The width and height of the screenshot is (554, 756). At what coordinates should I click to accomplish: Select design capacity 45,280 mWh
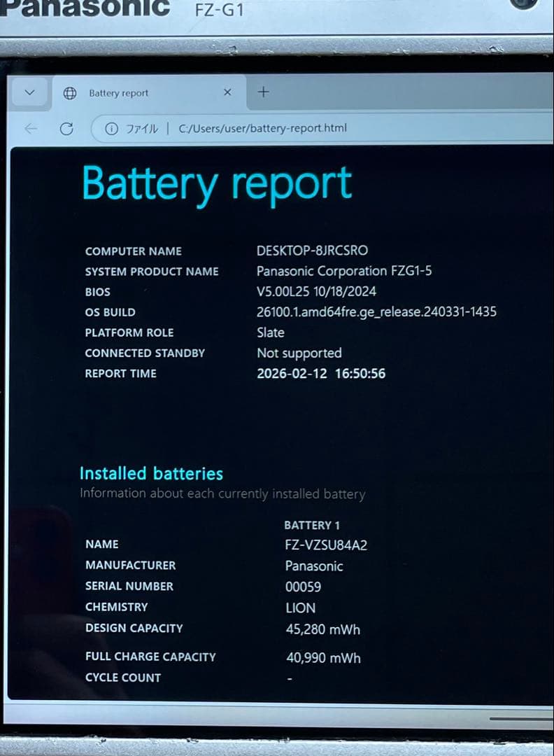[x=322, y=629]
